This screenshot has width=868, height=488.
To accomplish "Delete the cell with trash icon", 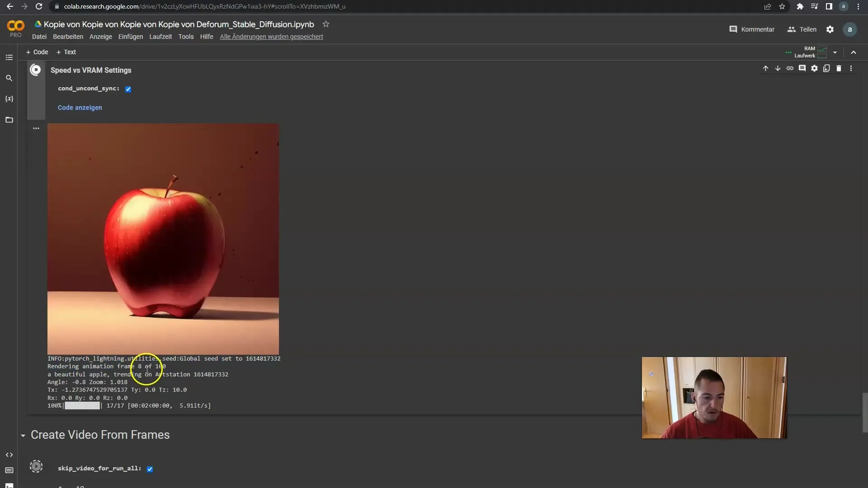I will coord(839,68).
